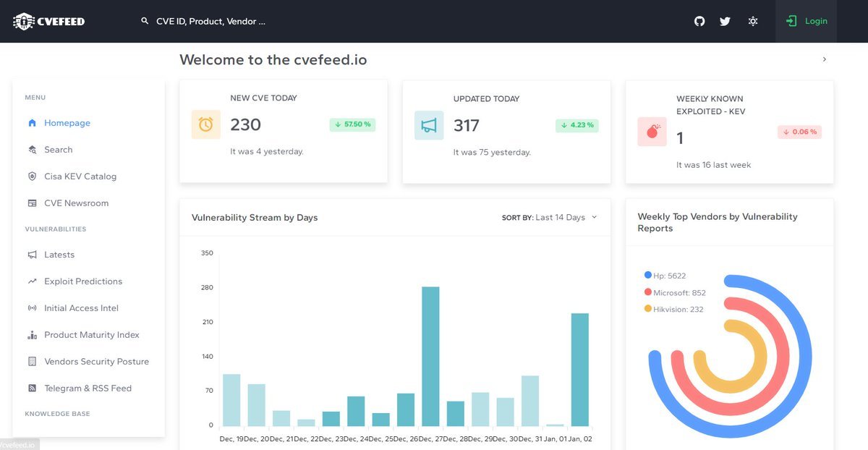The height and width of the screenshot is (450, 868).
Task: Click the search magnifier icon in header
Action: 145,22
